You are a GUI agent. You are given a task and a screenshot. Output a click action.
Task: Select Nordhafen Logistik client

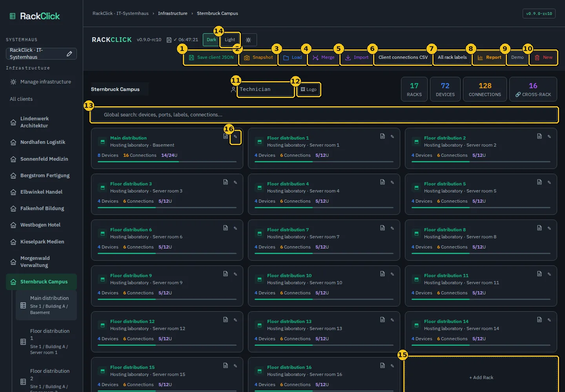41,142
